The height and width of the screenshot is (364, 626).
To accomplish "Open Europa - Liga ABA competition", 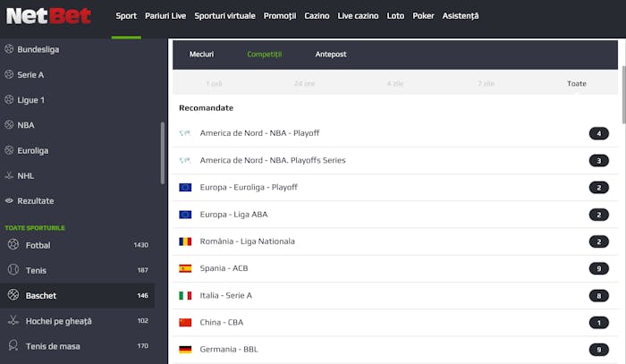I will click(x=395, y=215).
